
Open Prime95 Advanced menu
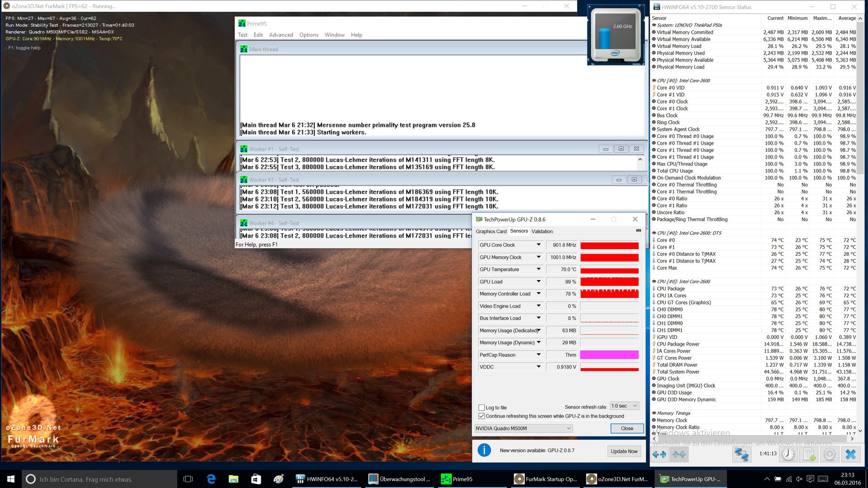pos(281,35)
